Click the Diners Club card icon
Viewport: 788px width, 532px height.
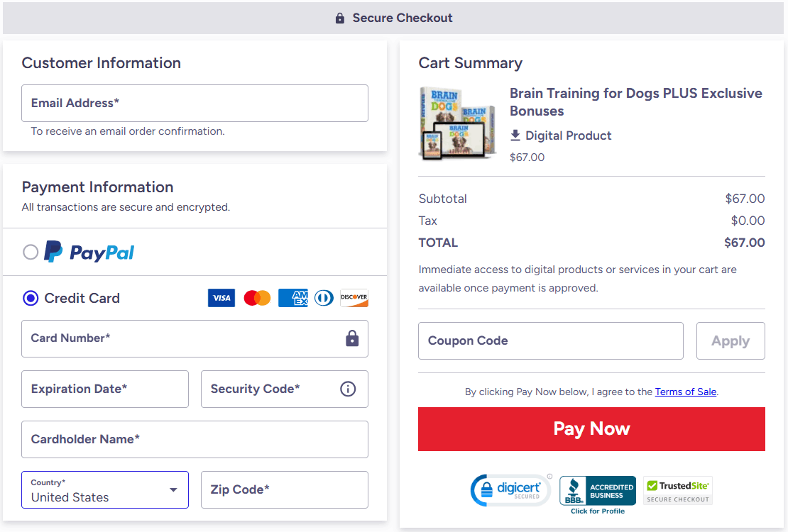(x=324, y=298)
